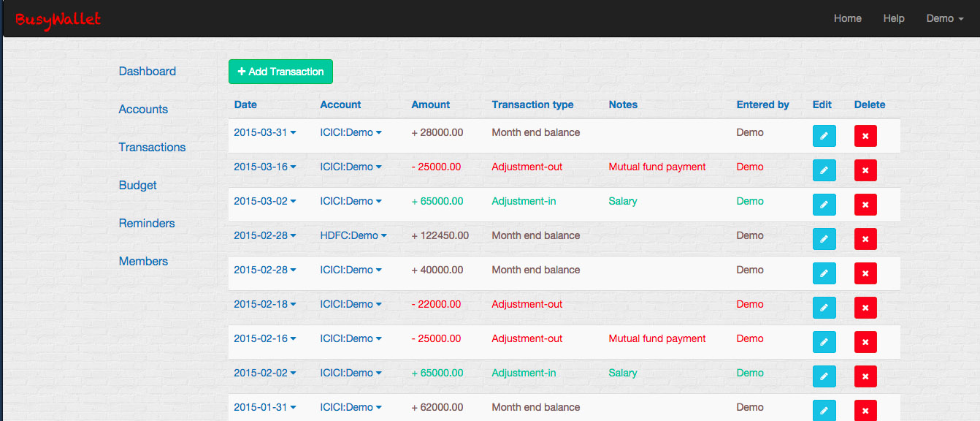Open the 2015-02-02 date dropdown
The height and width of the screenshot is (421, 980).
tap(265, 373)
